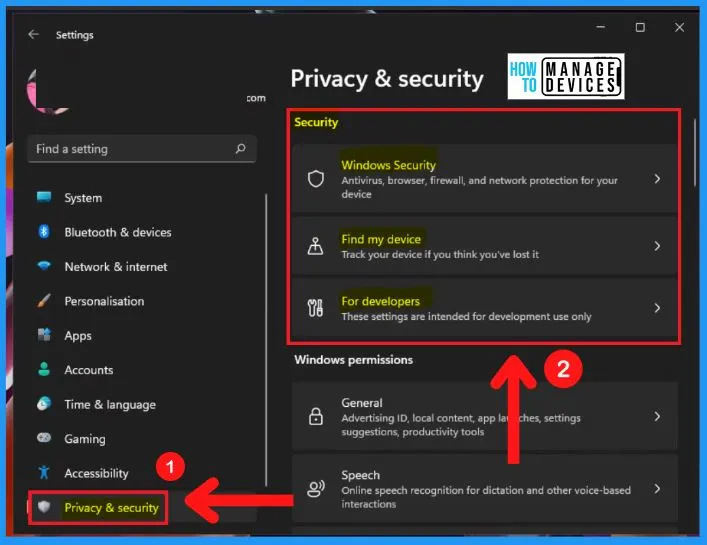The width and height of the screenshot is (707, 545).
Task: Click the Bluetooth icon in sidebar
Action: pyautogui.click(x=44, y=232)
